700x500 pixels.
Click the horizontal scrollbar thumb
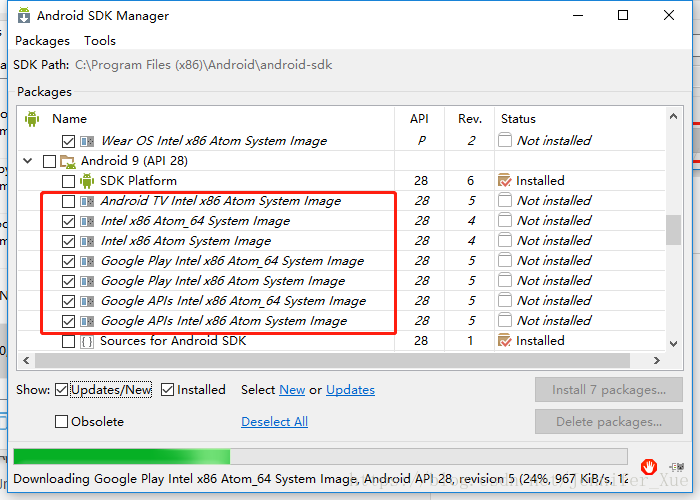pyautogui.click(x=332, y=360)
